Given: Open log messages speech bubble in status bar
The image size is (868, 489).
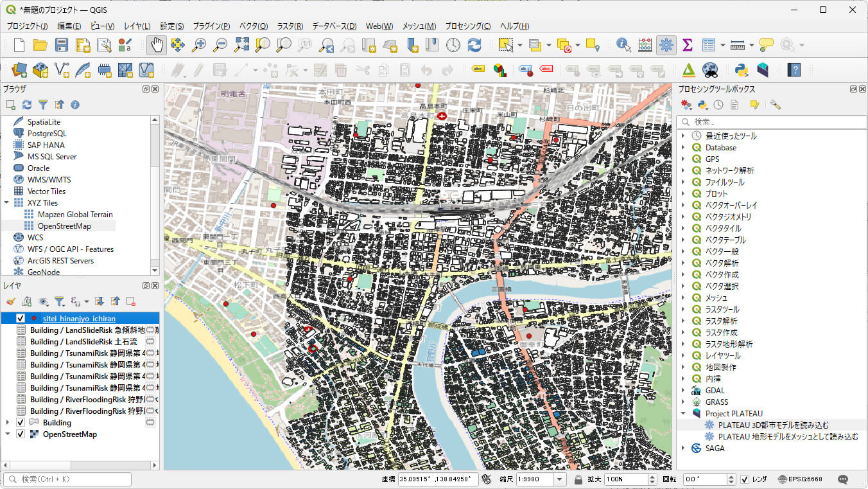Looking at the screenshot, I should (x=843, y=479).
